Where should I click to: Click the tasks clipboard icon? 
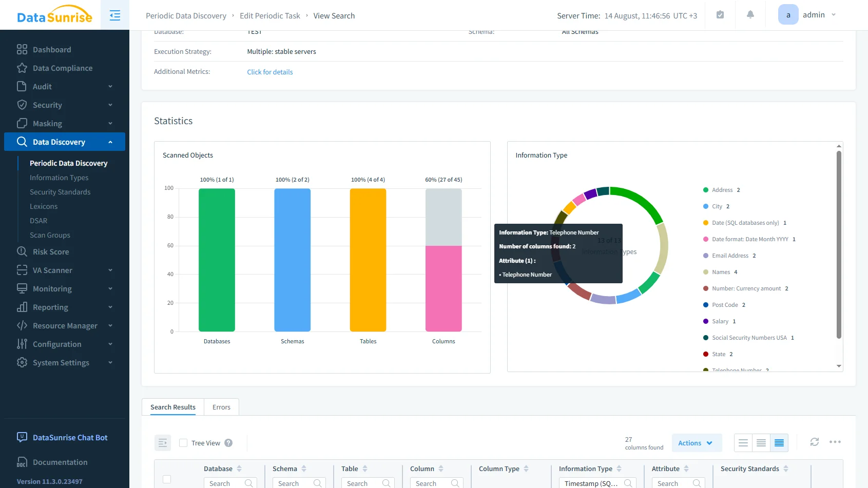tap(720, 15)
